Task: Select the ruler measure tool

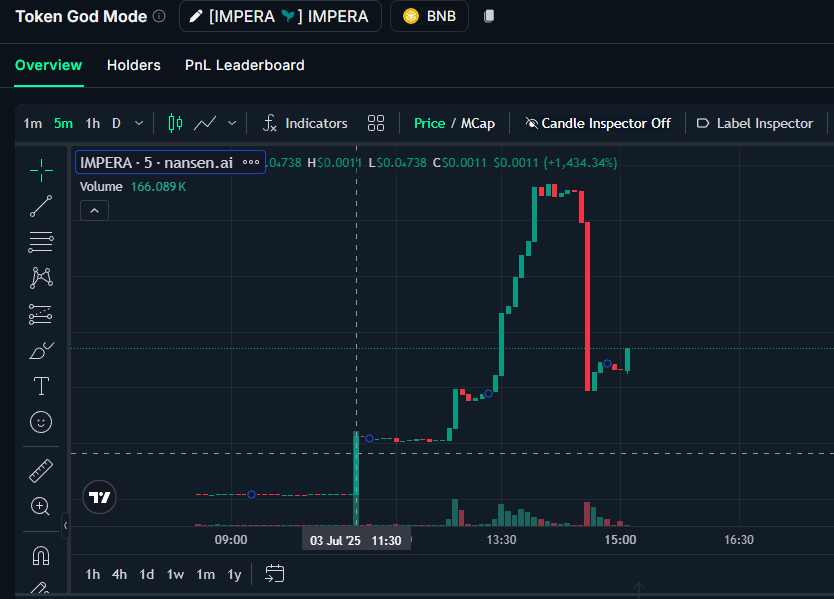Action: point(41,471)
